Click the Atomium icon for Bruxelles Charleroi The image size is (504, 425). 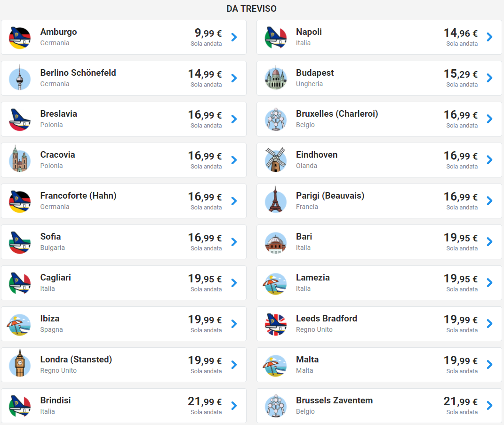tap(275, 119)
